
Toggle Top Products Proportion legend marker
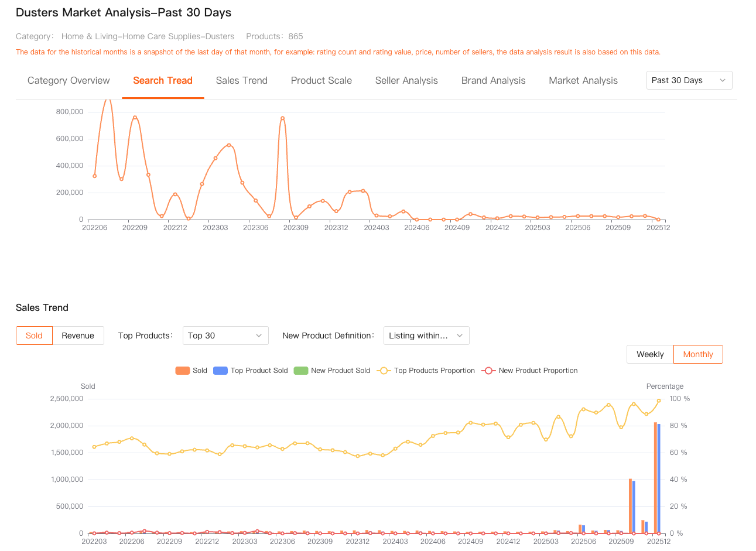point(384,371)
